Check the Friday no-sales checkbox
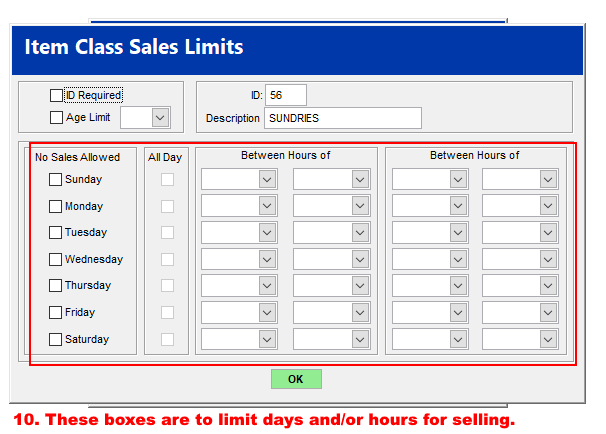Screen dimensions: 606x434 click(x=56, y=312)
